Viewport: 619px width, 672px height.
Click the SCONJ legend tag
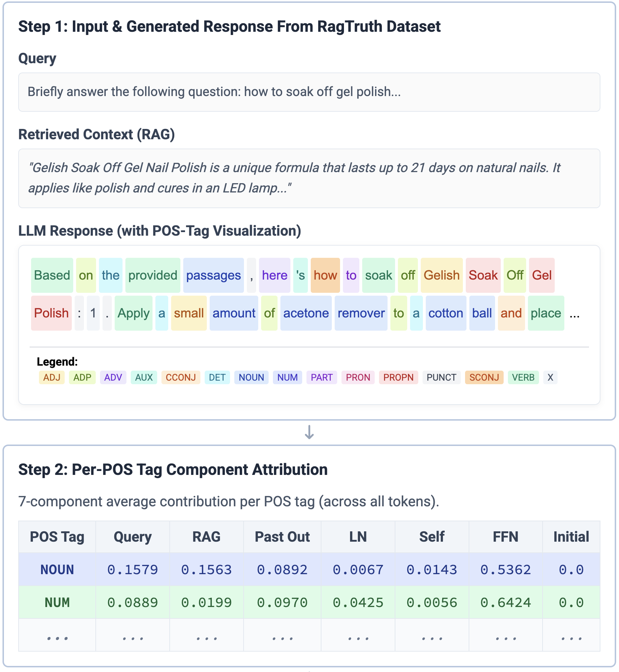point(484,377)
